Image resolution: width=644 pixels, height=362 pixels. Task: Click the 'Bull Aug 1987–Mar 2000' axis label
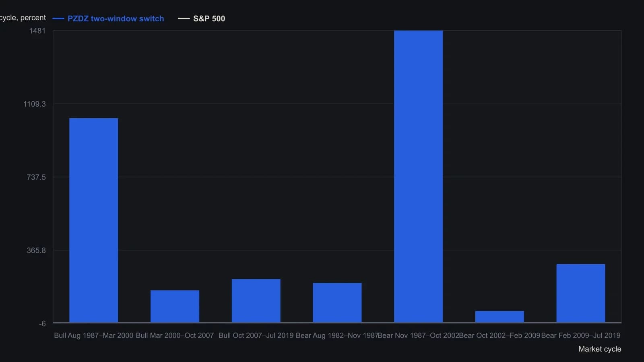[x=94, y=335]
